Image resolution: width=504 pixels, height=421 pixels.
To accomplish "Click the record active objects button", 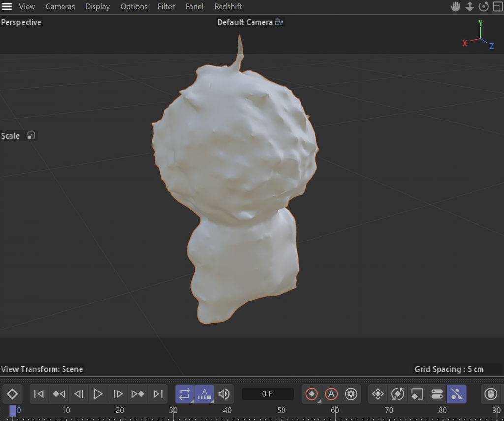I will tap(312, 394).
